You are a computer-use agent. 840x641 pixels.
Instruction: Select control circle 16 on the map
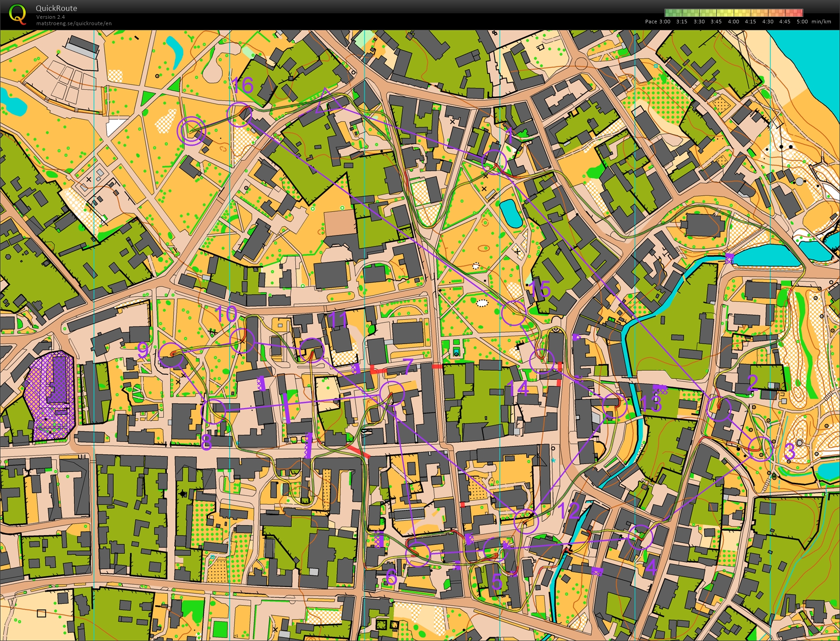[240, 115]
